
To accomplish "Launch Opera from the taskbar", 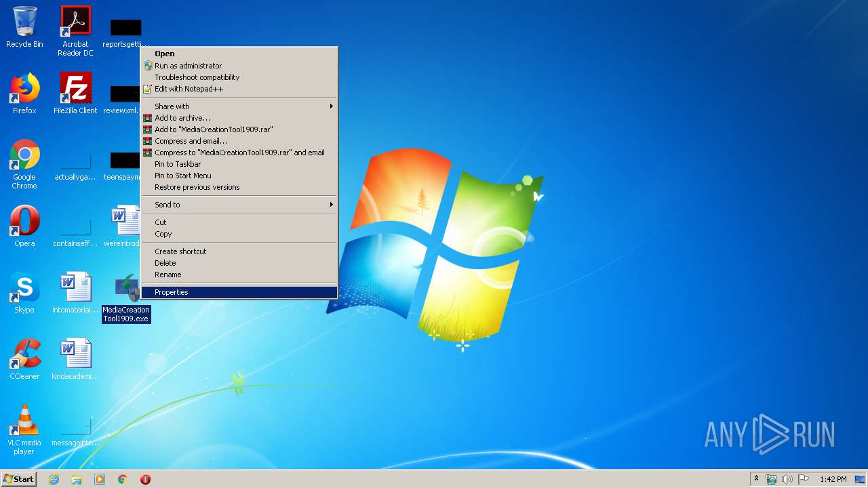I will click(x=145, y=479).
